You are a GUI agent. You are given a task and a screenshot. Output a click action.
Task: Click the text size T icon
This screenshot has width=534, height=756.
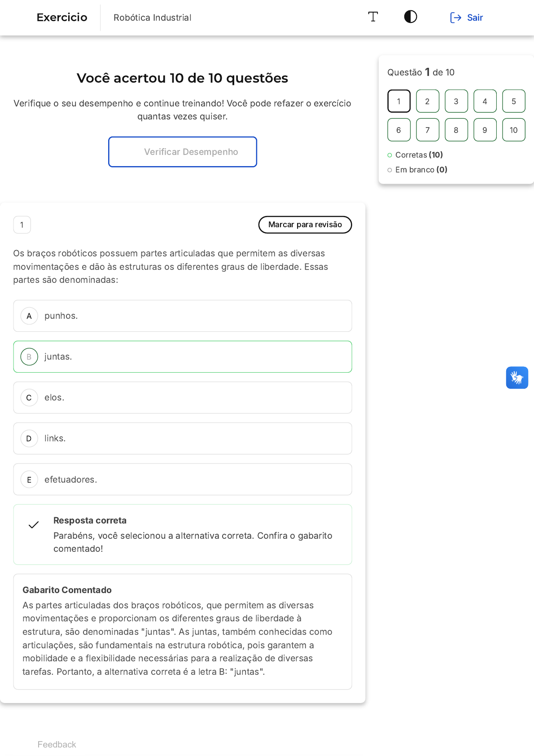point(373,17)
